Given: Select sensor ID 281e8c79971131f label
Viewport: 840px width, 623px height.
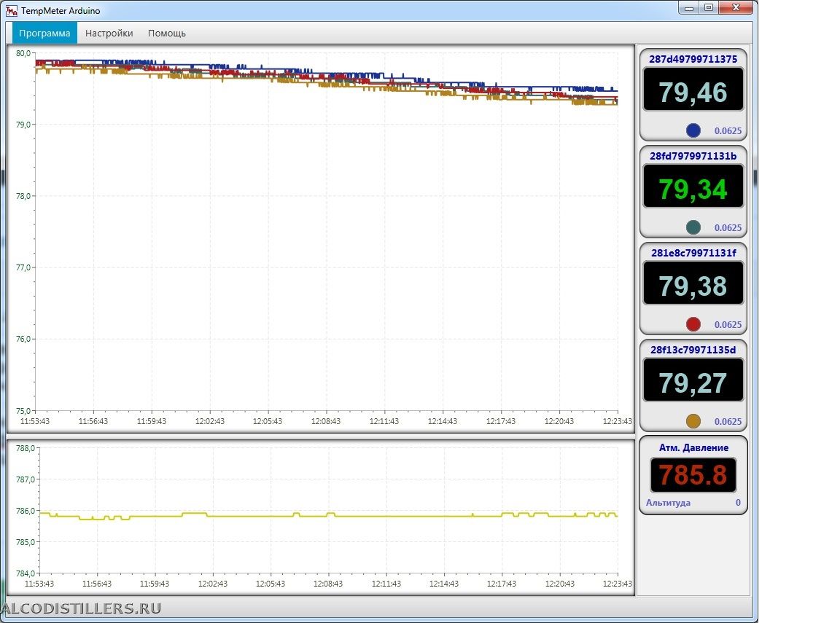Looking at the screenshot, I should point(693,253).
